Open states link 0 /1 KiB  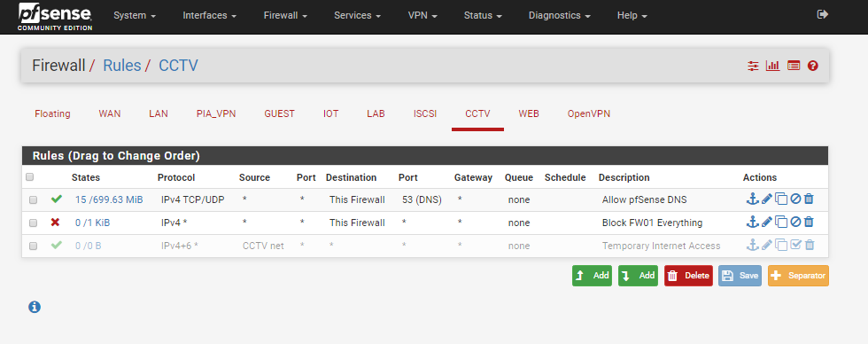(x=92, y=223)
